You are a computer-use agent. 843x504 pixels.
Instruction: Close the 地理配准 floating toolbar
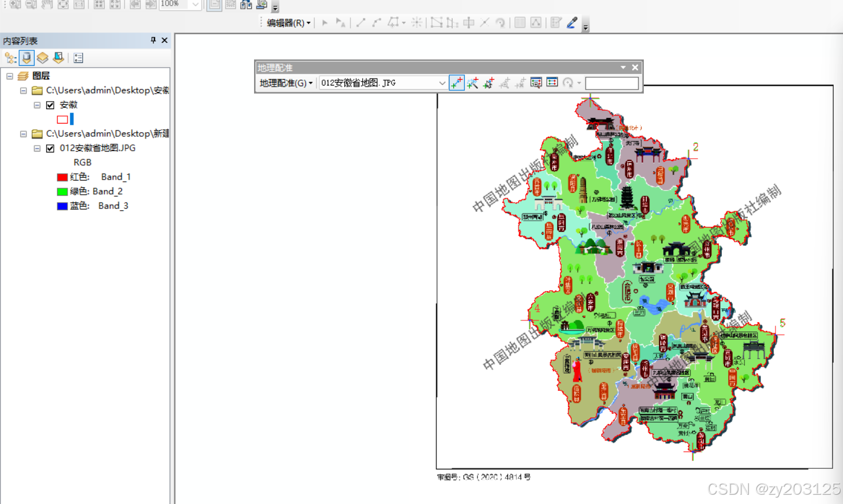click(x=635, y=68)
